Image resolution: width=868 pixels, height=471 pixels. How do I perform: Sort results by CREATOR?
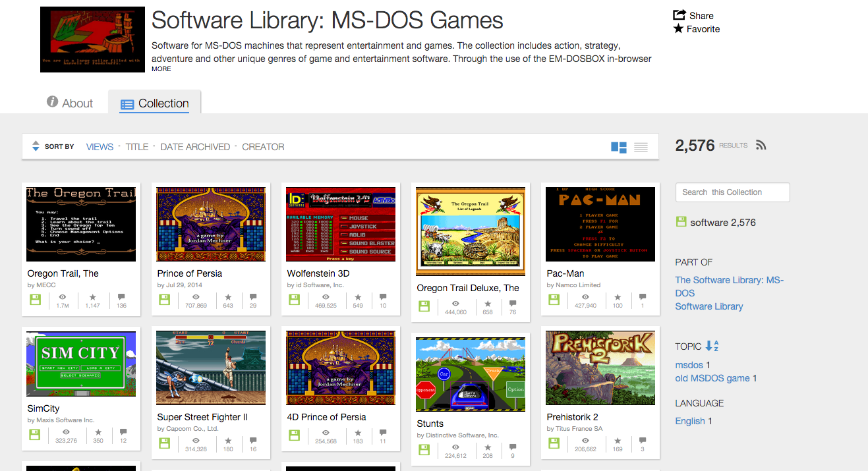click(263, 147)
